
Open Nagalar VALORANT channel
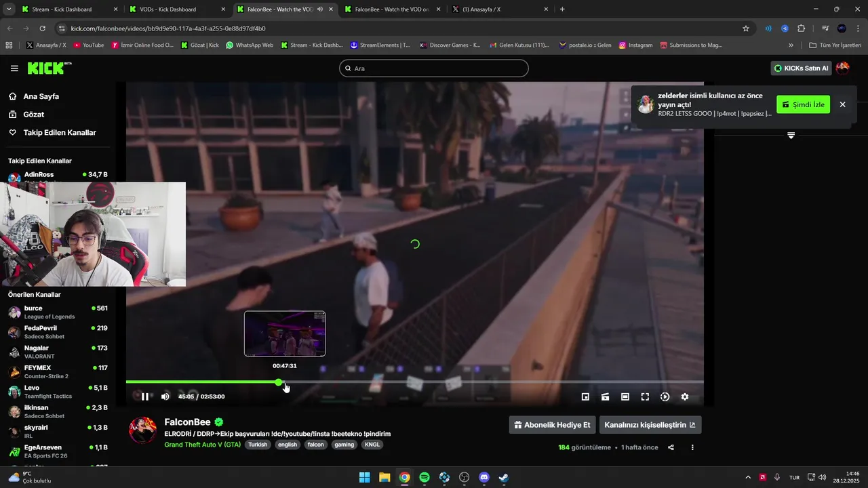click(x=57, y=352)
